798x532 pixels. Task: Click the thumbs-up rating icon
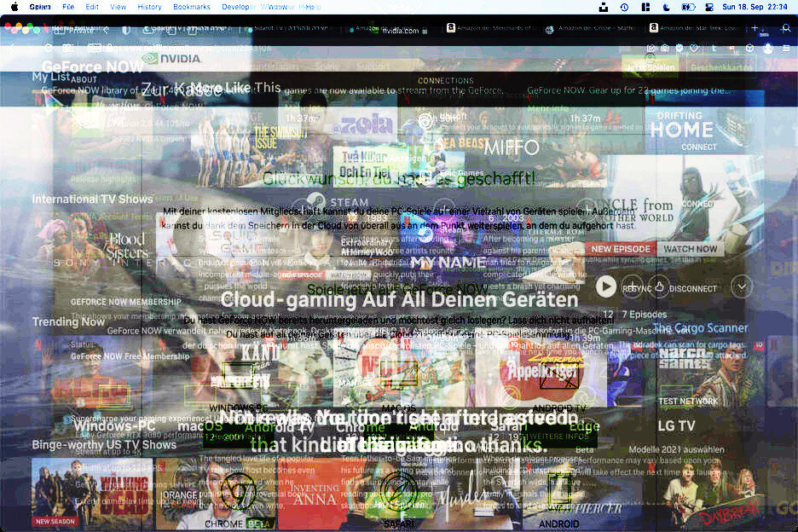pyautogui.click(x=660, y=286)
